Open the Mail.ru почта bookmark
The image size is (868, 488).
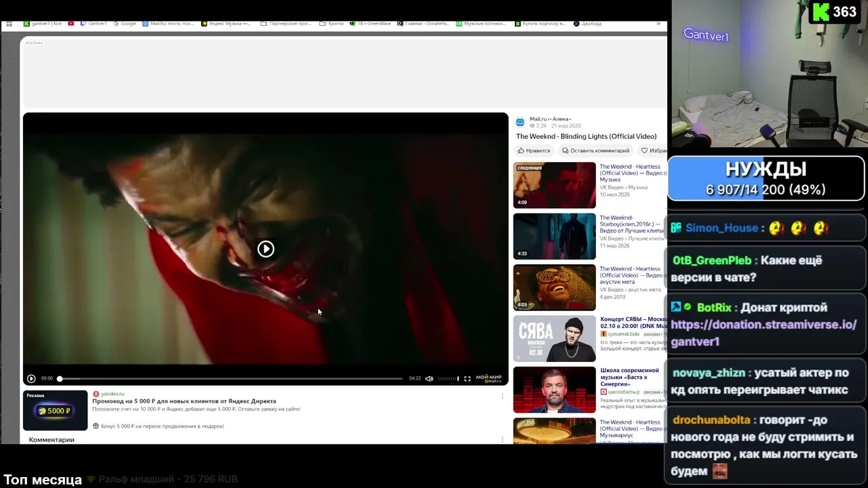point(168,24)
